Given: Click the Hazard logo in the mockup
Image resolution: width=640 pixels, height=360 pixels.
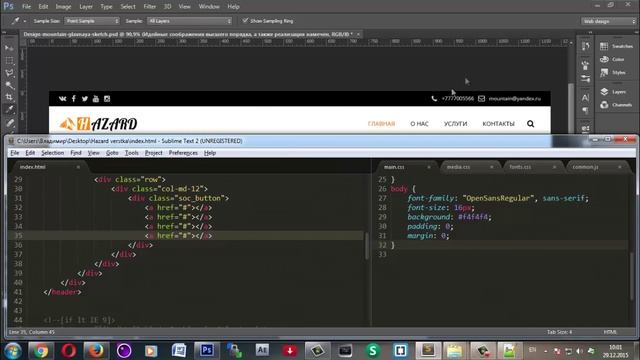Looking at the screenshot, I should (98, 124).
